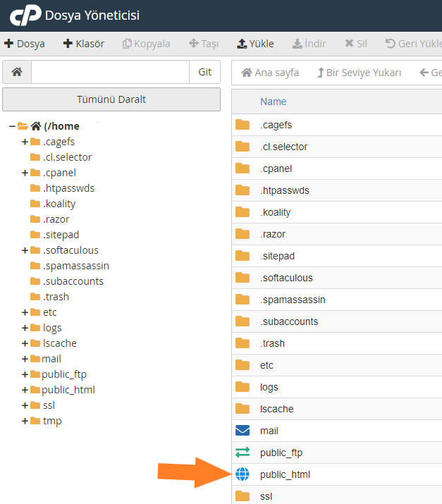Click the globe icon for public_html
442x504 pixels.
point(243,474)
